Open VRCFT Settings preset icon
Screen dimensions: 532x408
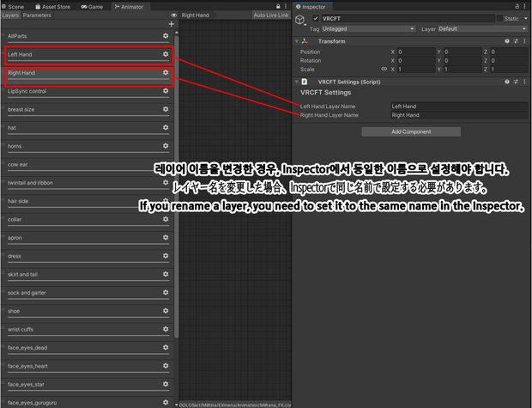click(516, 82)
